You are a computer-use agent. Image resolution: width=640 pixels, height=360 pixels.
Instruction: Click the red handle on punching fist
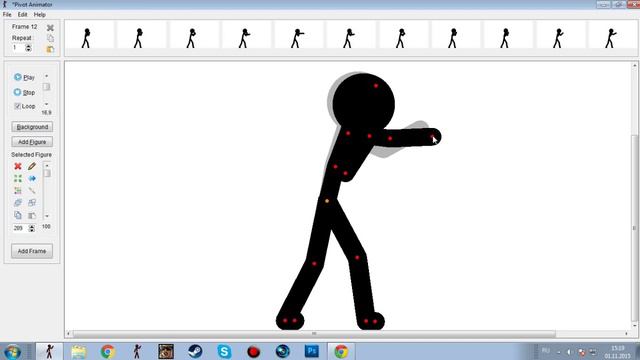click(432, 136)
